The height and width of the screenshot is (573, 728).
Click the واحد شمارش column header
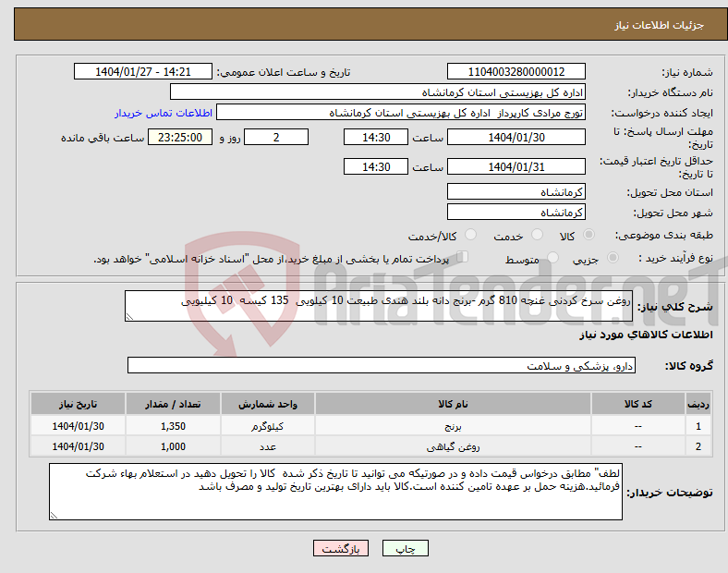(267, 404)
